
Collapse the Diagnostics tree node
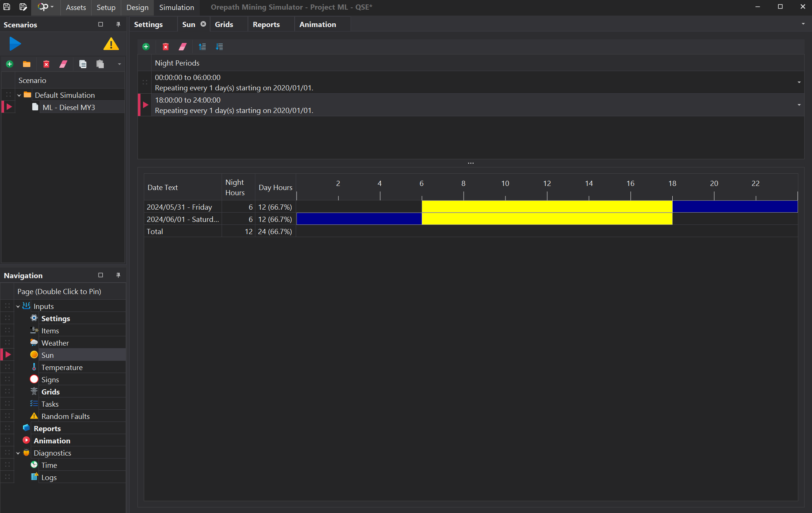[x=18, y=453]
